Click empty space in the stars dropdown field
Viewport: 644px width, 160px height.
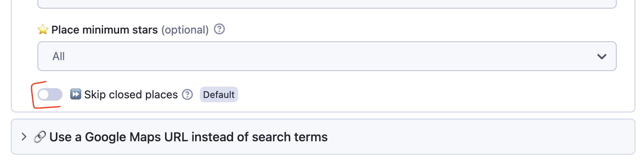pyautogui.click(x=351, y=56)
